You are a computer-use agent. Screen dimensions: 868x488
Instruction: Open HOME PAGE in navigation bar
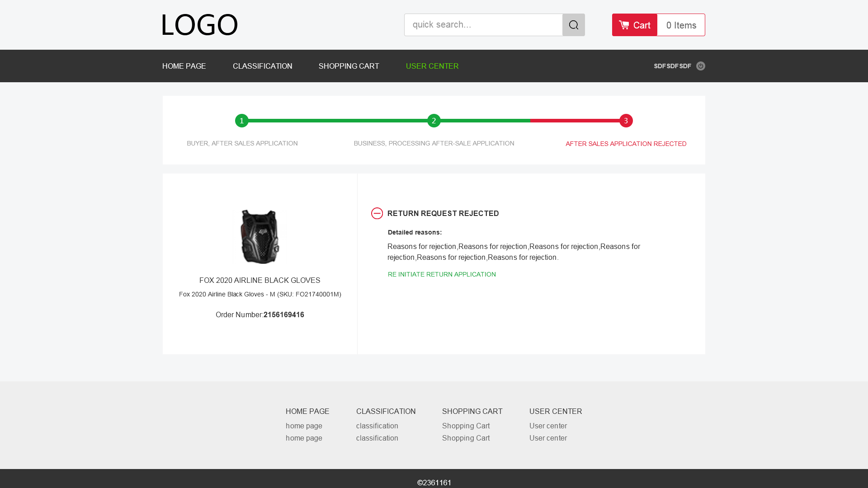point(184,66)
